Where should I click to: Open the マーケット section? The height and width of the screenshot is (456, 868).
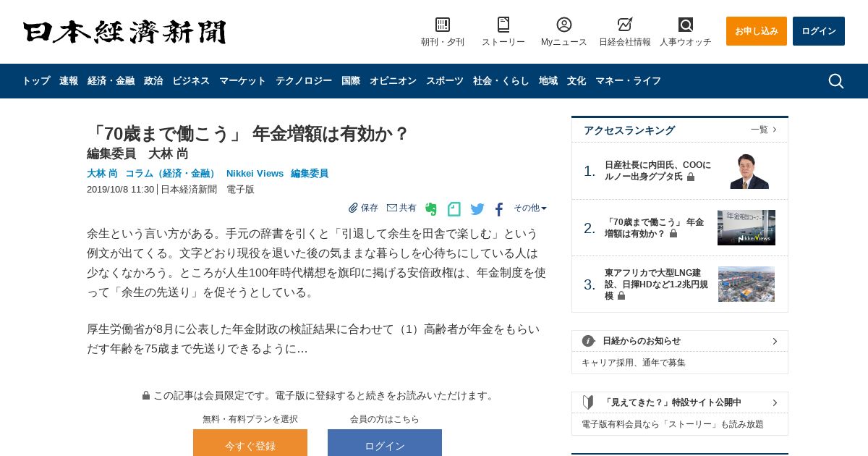point(242,81)
